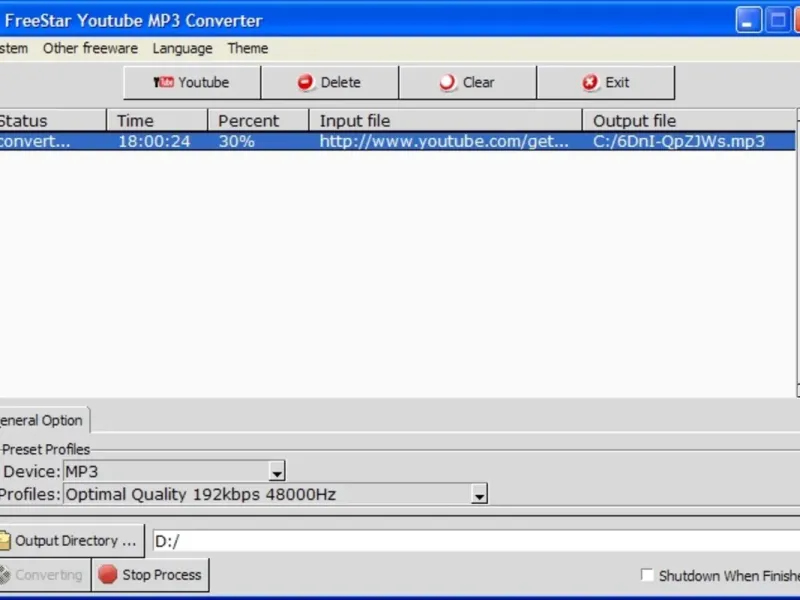
Task: Click the folder icon on Output Directory button
Action: click(4, 541)
